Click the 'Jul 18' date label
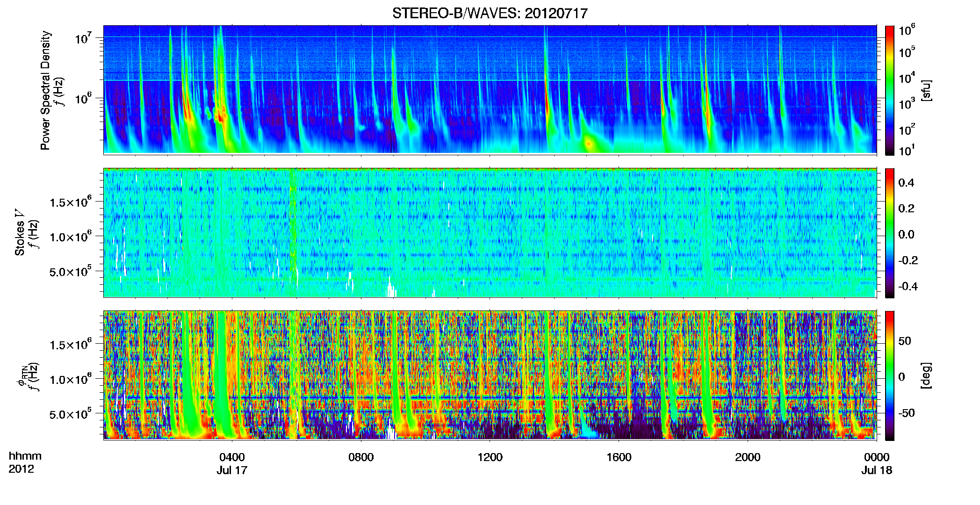Screen dimensions: 980x505 point(877,470)
